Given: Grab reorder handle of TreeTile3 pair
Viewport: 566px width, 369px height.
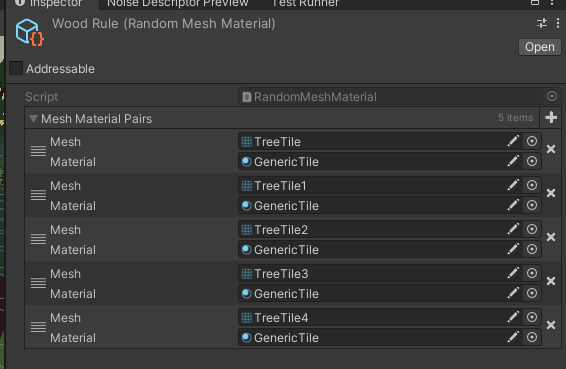Looking at the screenshot, I should (x=38, y=283).
